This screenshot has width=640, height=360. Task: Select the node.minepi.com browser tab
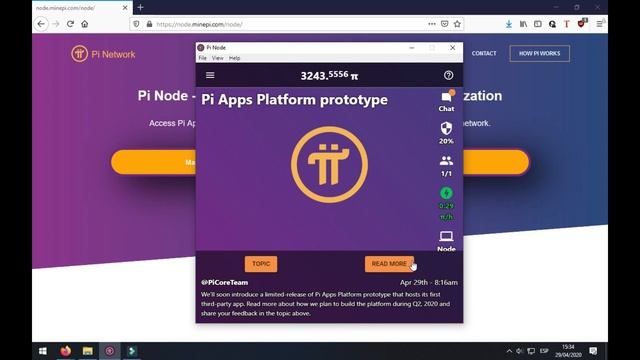(82, 8)
